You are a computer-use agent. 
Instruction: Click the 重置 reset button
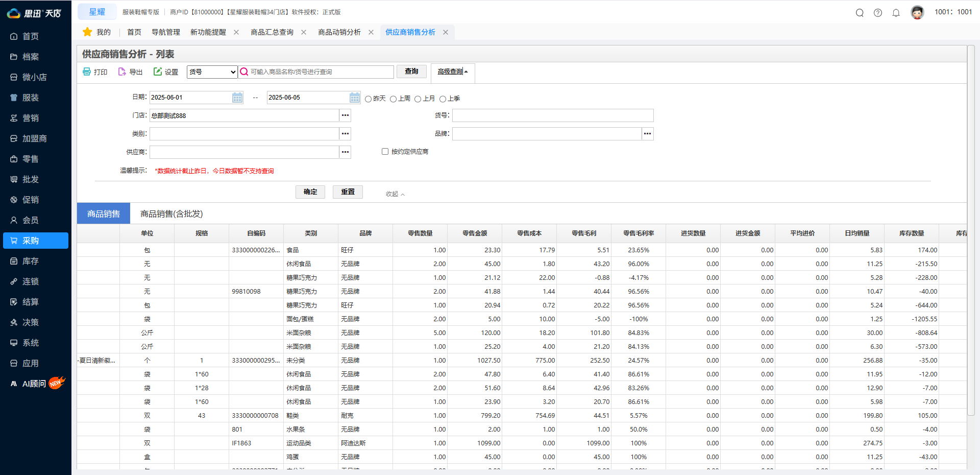pyautogui.click(x=348, y=192)
